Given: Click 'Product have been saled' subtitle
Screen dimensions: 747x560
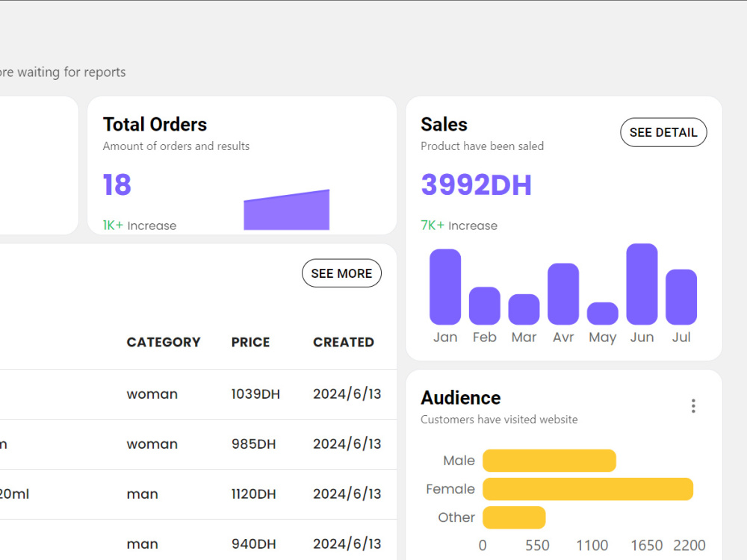Looking at the screenshot, I should coord(482,146).
